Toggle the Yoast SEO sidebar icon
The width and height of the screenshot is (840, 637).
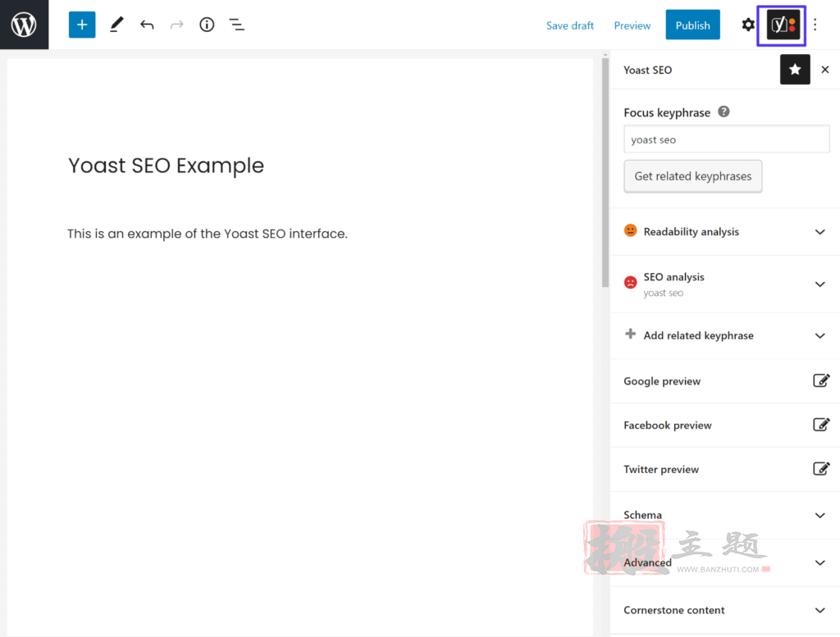783,25
